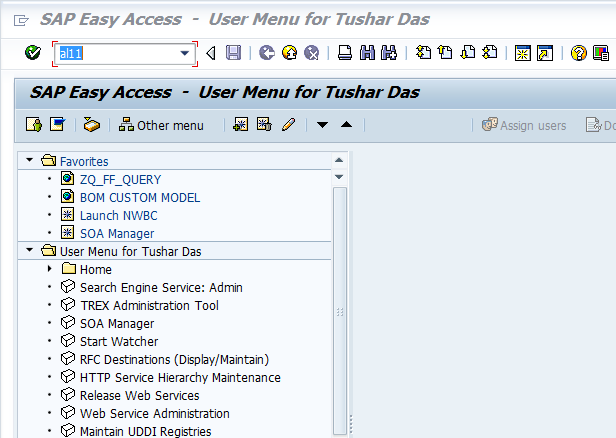Select RFC Destinations (Display/Maintain)
This screenshot has height=438, width=616.
pos(174,360)
